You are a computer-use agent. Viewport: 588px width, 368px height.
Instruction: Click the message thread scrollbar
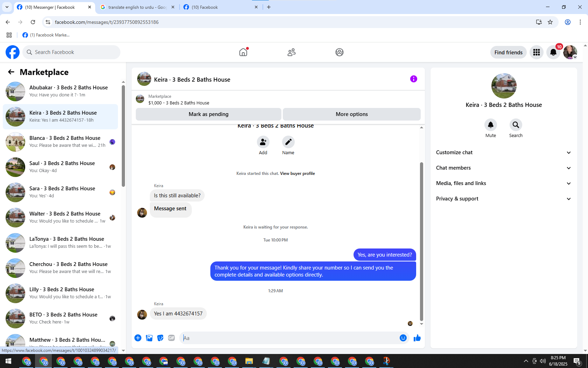[x=421, y=241]
